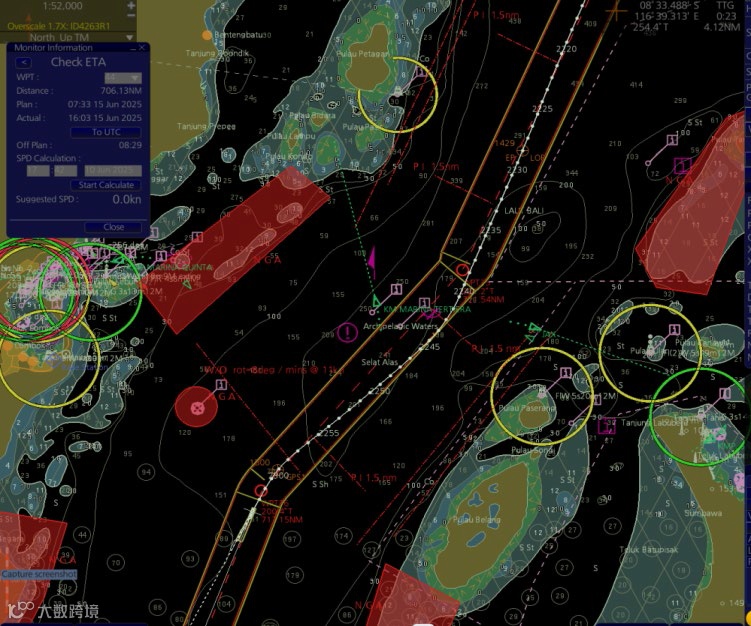Click the 2255 time label on route

(x=329, y=433)
